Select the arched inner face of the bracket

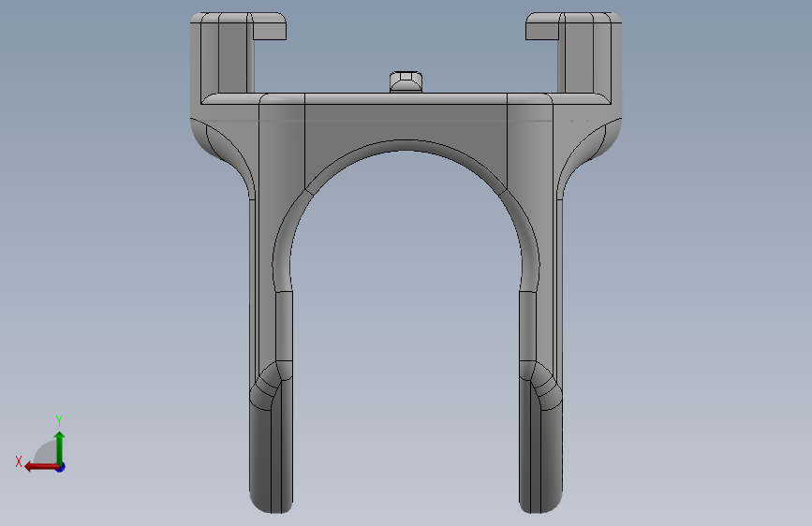(x=406, y=146)
